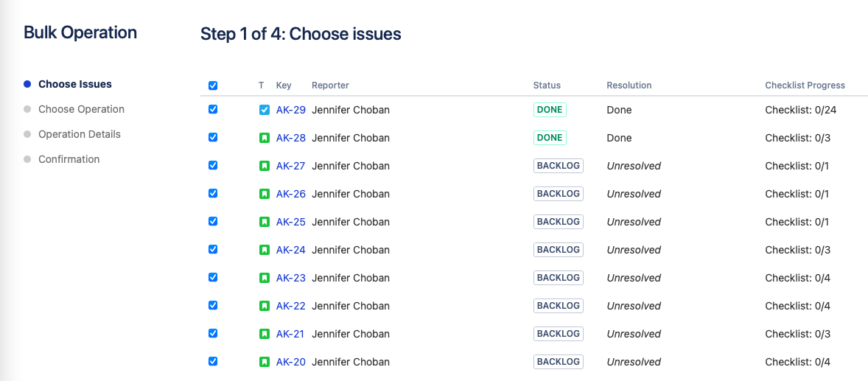
Task: Select Operation Details step in sidebar
Action: [80, 134]
